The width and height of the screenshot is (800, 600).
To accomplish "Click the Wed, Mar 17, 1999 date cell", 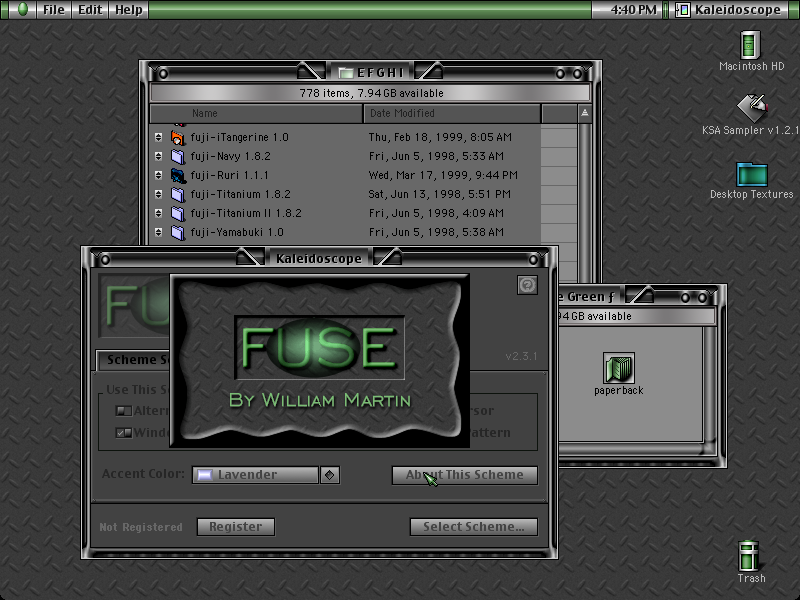I will coord(443,175).
